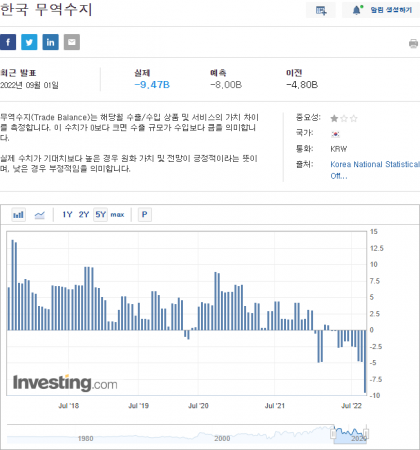Select the max chart range
This screenshot has width=420, height=450.
click(x=117, y=215)
